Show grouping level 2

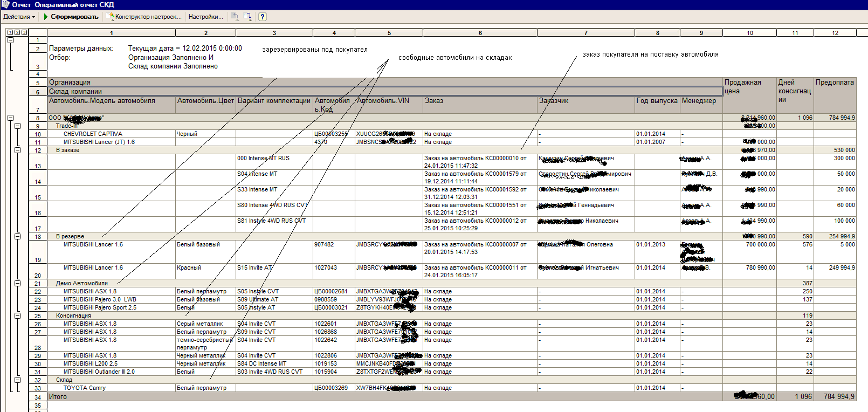coord(17,32)
